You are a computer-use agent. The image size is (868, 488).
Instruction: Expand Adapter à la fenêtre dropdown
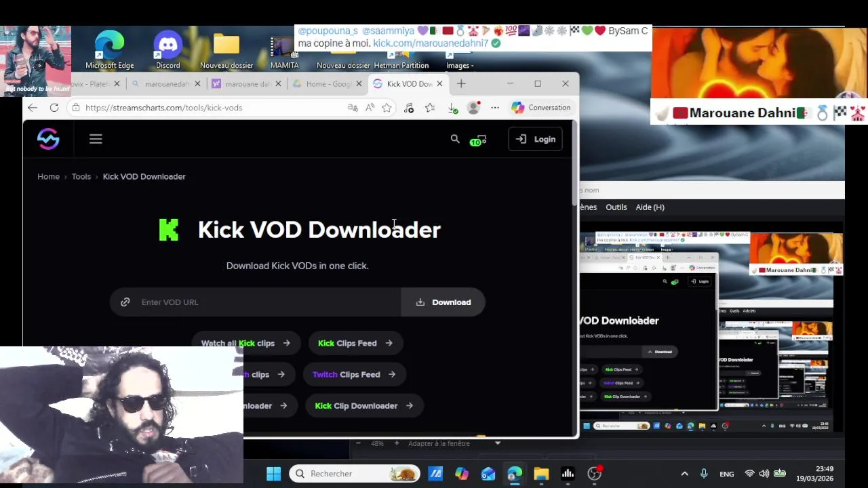click(x=497, y=443)
